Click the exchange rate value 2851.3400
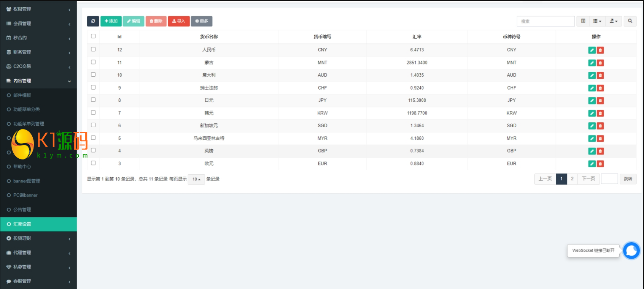This screenshot has height=289, width=644. [x=417, y=63]
